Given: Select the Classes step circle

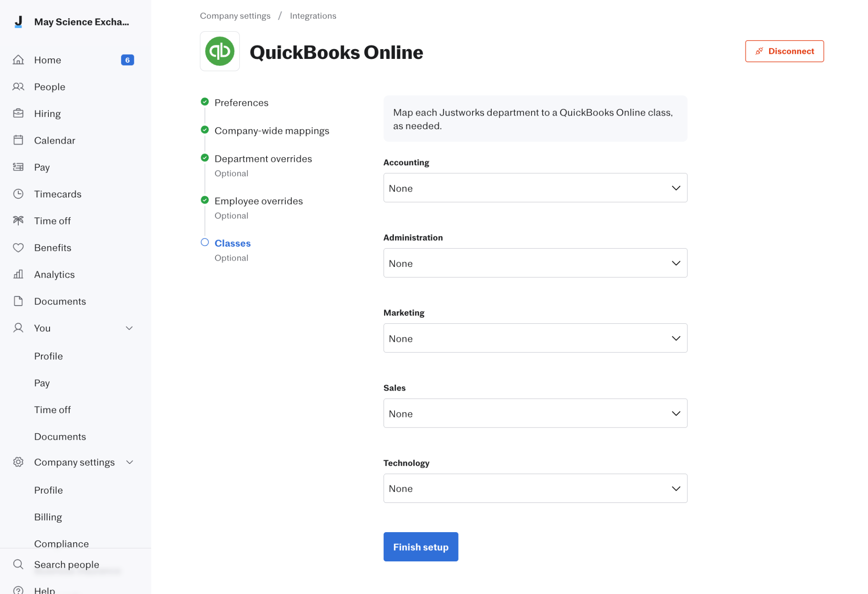Looking at the screenshot, I should (x=205, y=242).
